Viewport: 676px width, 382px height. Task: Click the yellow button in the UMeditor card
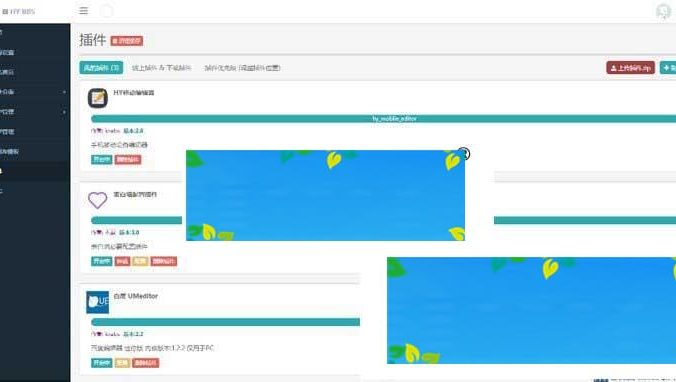[x=122, y=363]
